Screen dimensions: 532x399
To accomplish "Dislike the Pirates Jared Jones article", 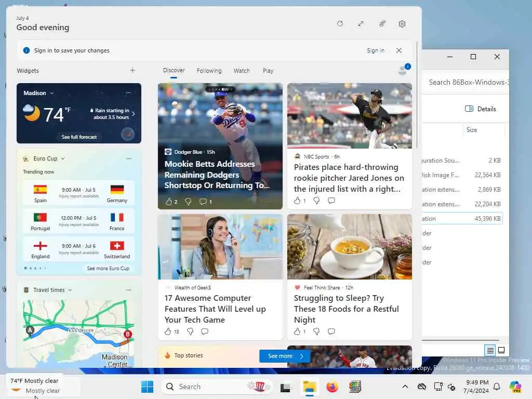I will point(316,201).
